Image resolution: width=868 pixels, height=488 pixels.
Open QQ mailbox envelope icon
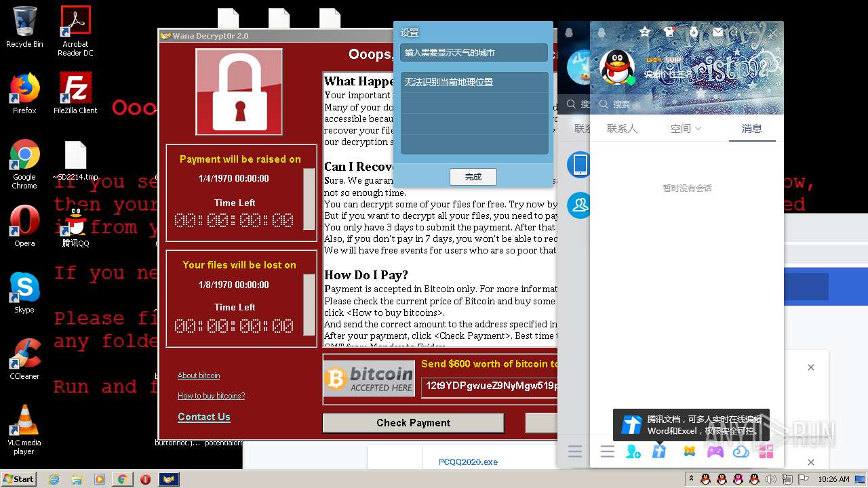[x=718, y=32]
